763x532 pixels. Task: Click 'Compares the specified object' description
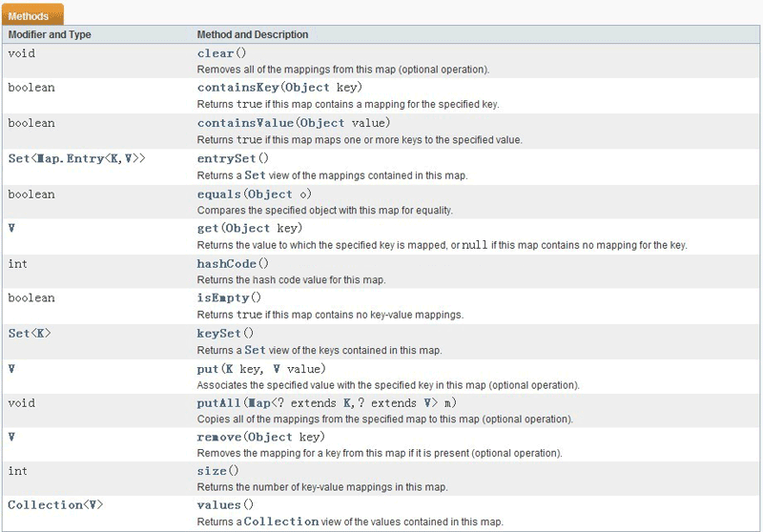324,211
